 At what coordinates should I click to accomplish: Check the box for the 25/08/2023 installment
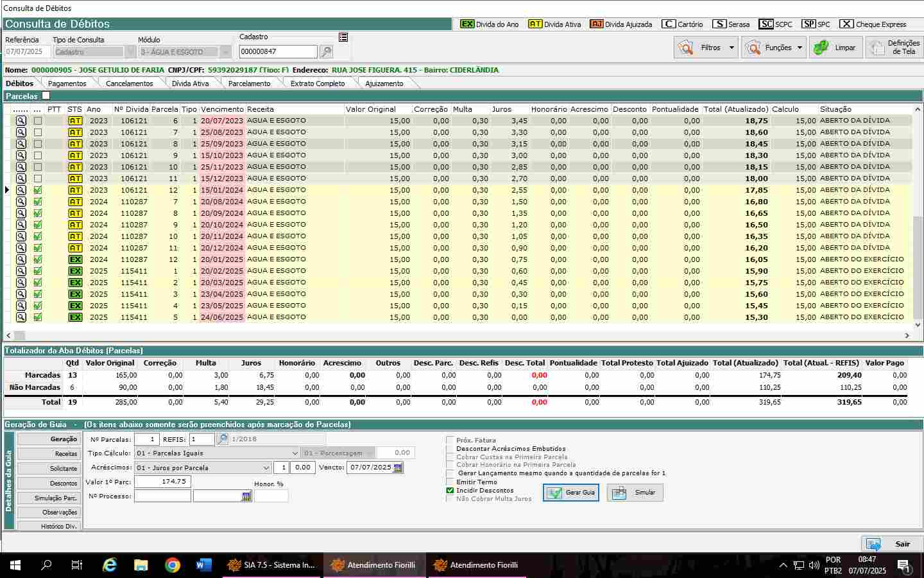[x=38, y=132]
